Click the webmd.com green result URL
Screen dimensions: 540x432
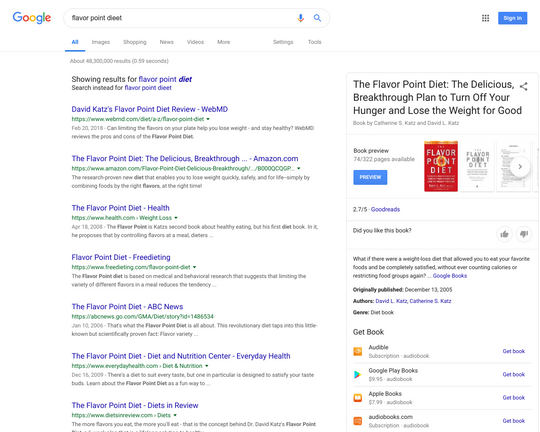coord(138,119)
